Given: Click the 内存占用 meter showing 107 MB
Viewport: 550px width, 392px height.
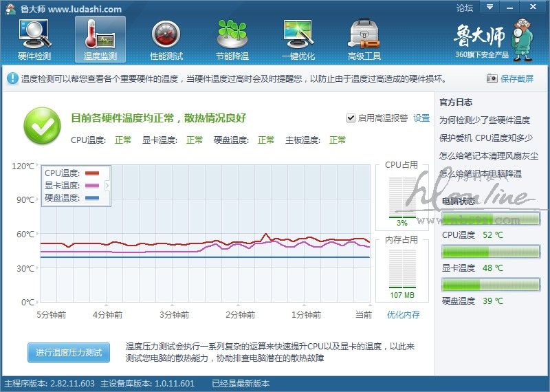Looking at the screenshot, I should click(402, 274).
